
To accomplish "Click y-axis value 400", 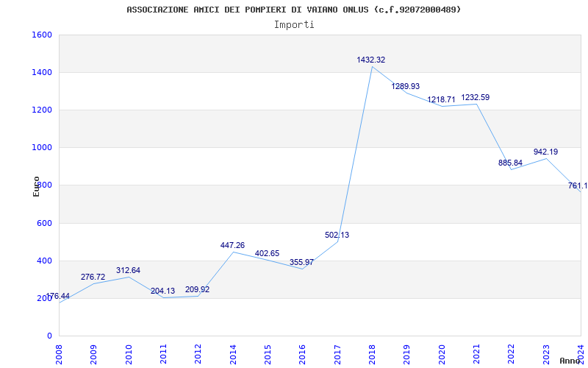I will (x=44, y=261).
